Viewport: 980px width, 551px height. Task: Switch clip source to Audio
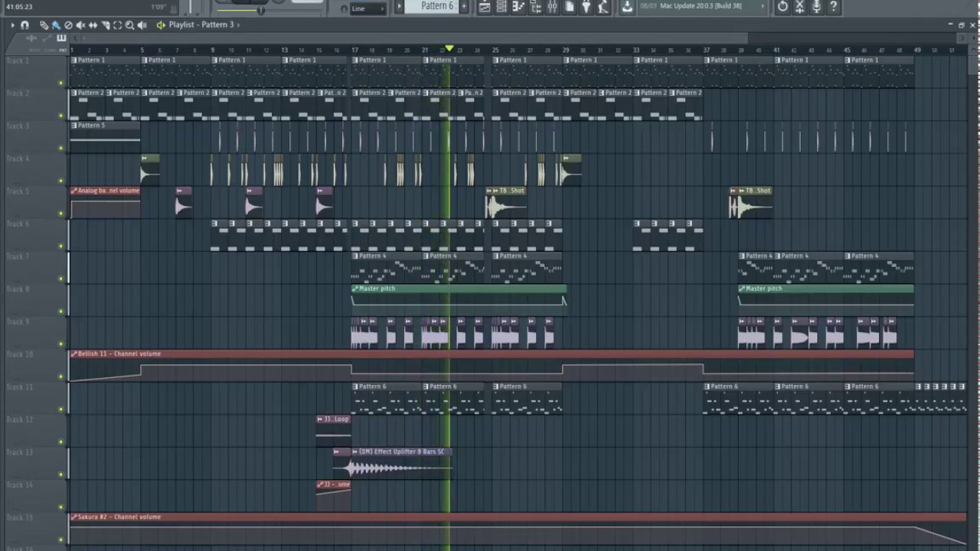pos(31,38)
